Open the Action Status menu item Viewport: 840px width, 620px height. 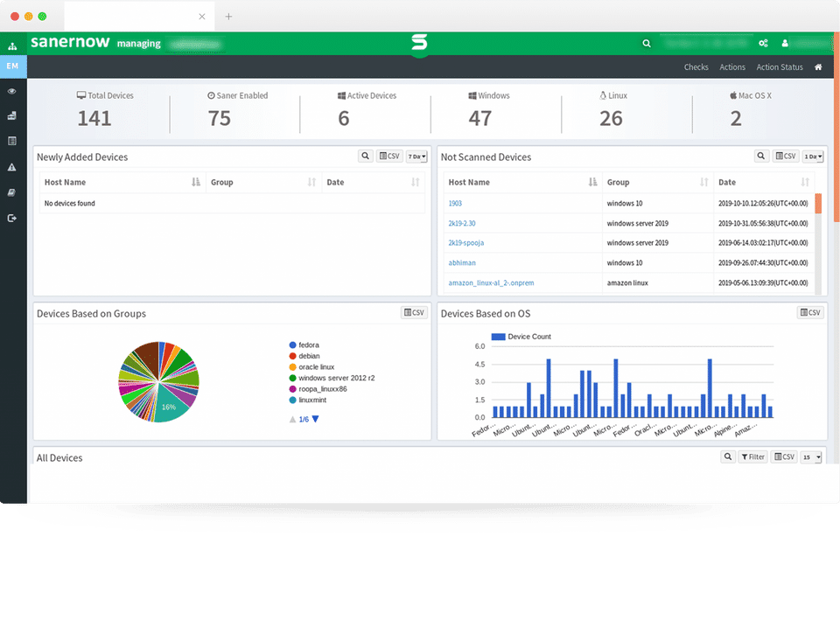click(780, 67)
